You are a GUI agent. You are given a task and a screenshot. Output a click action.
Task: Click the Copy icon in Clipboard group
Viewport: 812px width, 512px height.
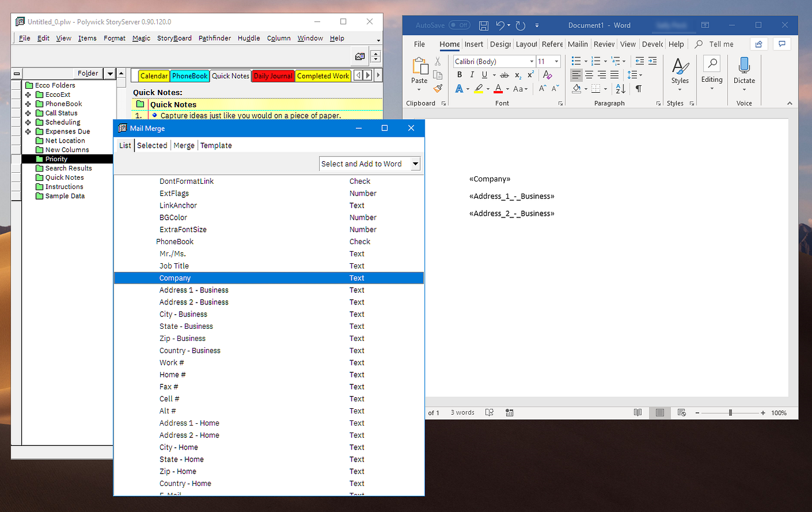pos(438,75)
